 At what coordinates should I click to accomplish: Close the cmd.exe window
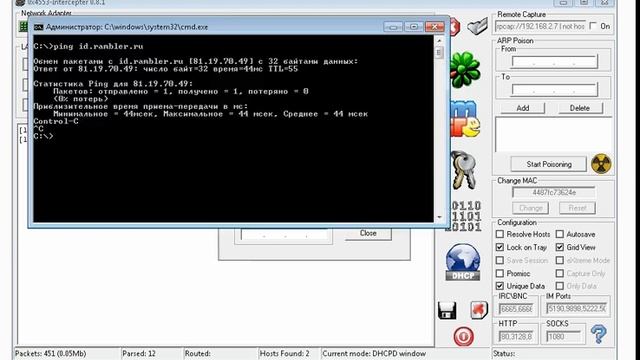tap(435, 27)
